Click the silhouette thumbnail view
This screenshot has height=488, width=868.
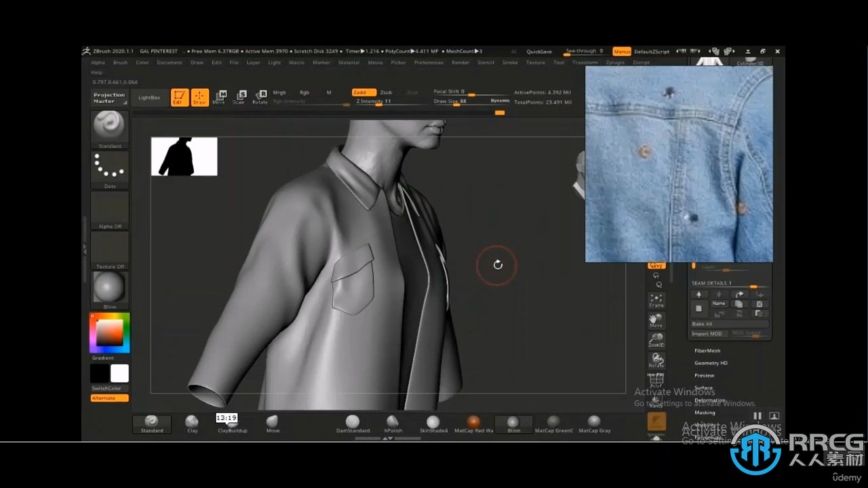[184, 157]
